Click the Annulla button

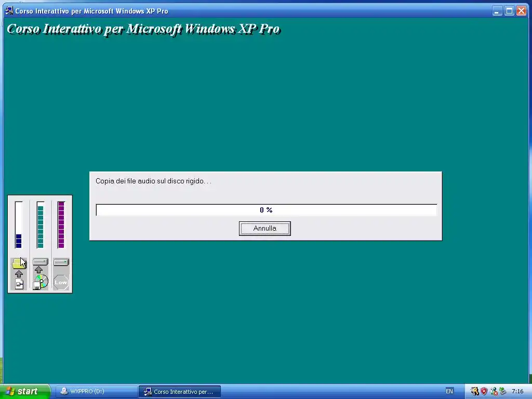coord(264,229)
